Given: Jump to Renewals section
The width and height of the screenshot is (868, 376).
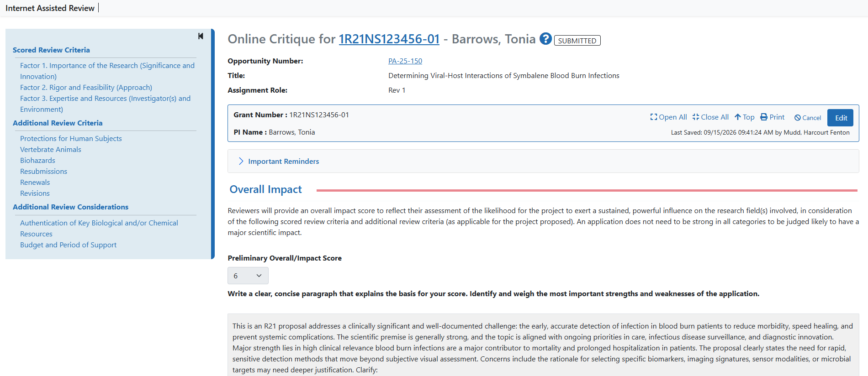Looking at the screenshot, I should [x=35, y=183].
